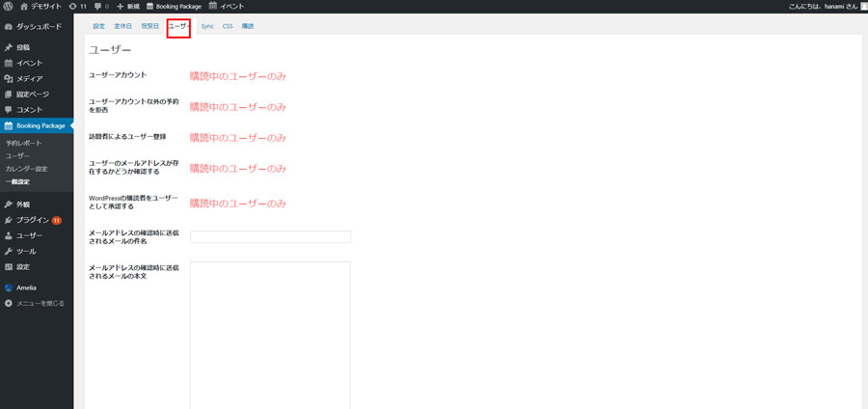The width and height of the screenshot is (868, 409).
Task: Click the ユーザー person icon in sidebar
Action: (9, 235)
